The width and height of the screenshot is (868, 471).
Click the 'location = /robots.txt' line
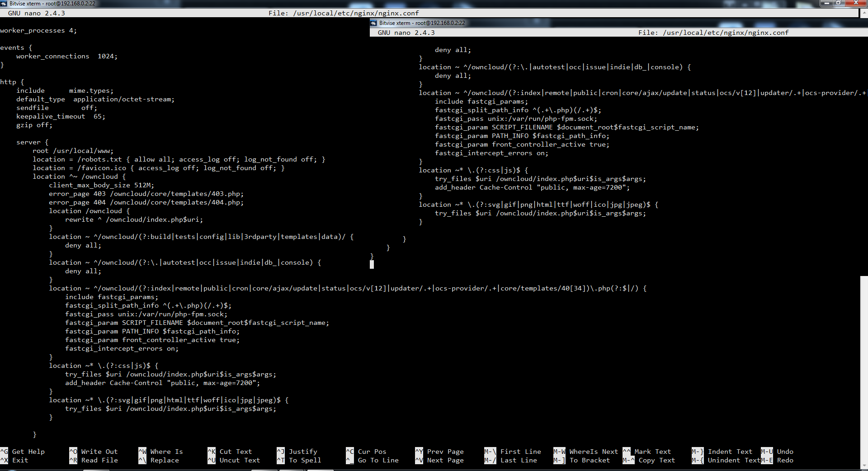point(179,159)
